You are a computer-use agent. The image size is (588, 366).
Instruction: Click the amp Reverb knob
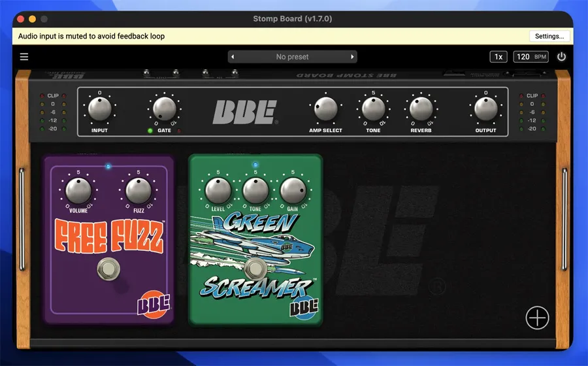coord(421,108)
